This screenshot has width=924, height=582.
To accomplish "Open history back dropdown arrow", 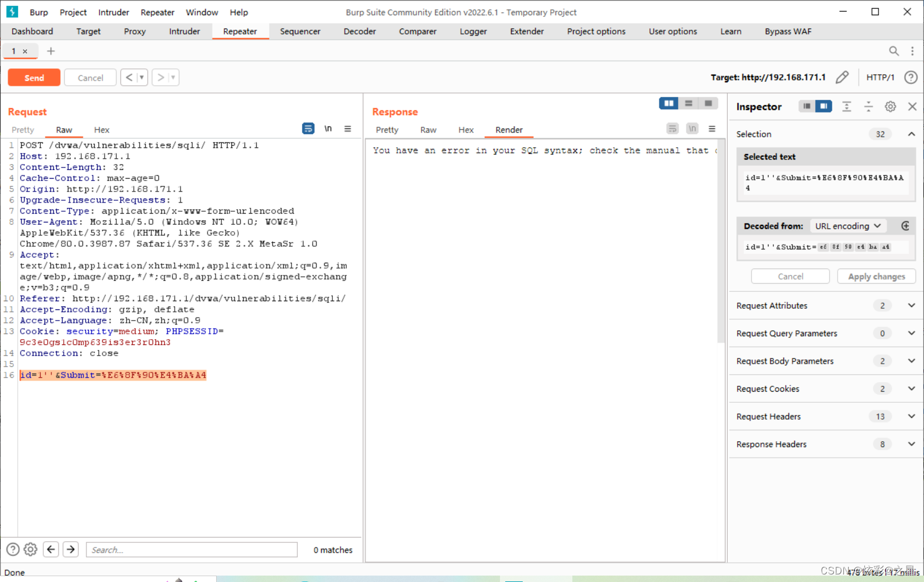I will point(141,77).
